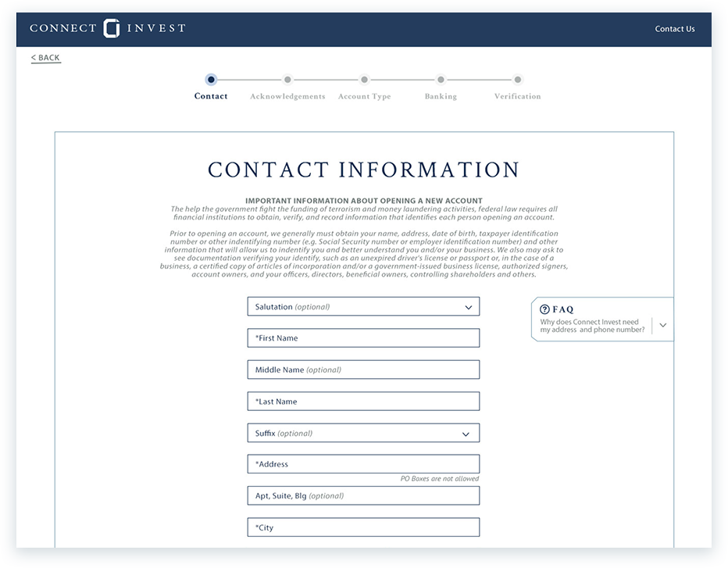Select the Contact step label
This screenshot has height=568, width=728.
(210, 96)
